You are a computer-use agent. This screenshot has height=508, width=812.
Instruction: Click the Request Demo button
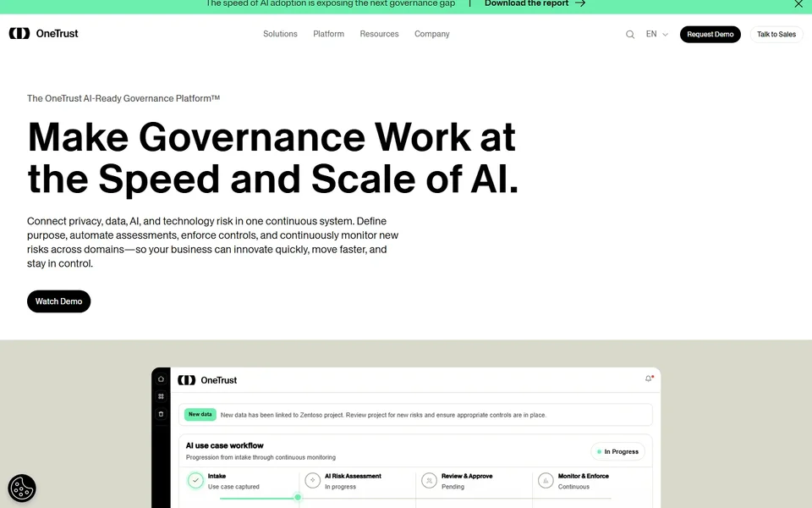point(710,34)
